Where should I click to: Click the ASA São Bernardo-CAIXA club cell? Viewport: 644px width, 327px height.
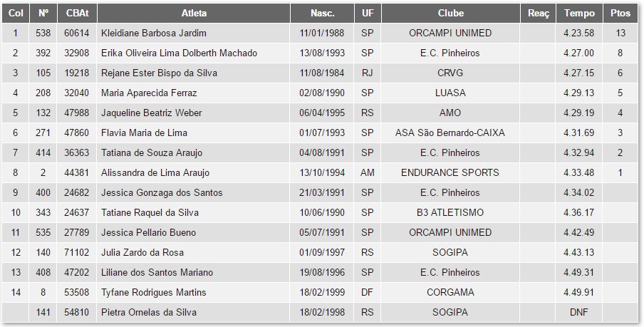[x=450, y=133]
